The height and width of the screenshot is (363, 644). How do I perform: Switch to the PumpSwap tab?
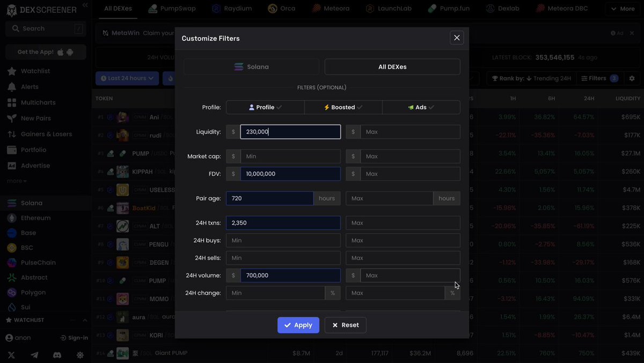172,9
